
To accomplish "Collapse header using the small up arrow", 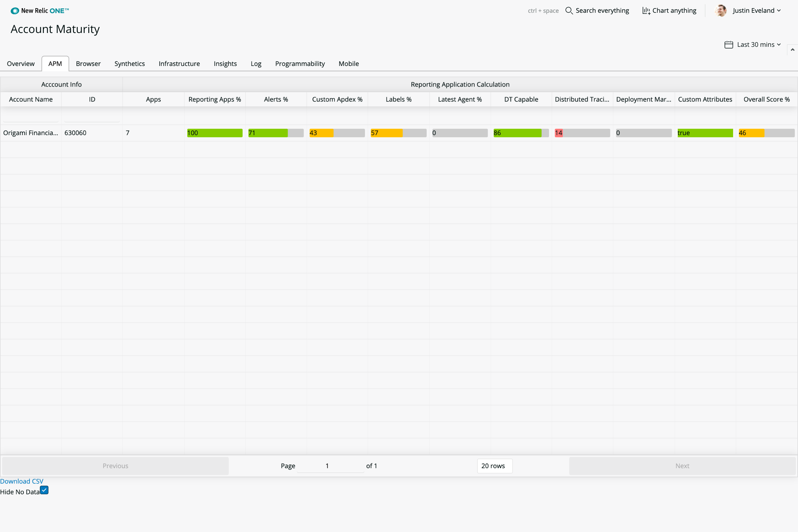I will coord(792,50).
